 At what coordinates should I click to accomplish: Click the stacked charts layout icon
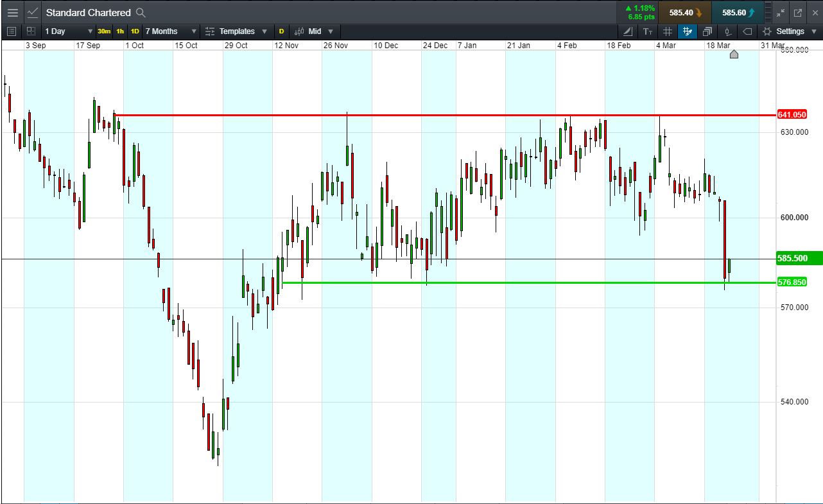[707, 31]
